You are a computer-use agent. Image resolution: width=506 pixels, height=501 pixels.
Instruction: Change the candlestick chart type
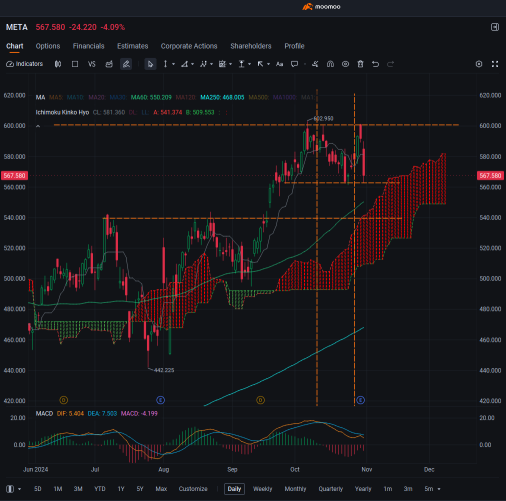(x=58, y=64)
